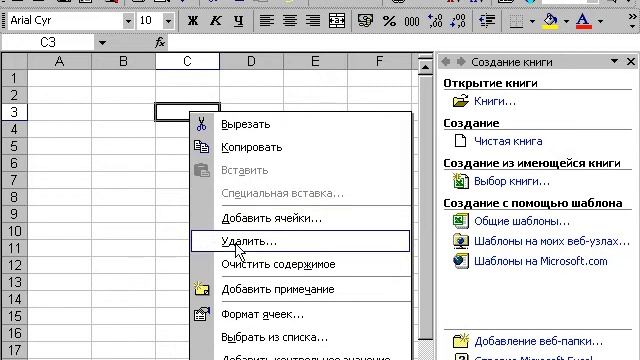Select Добавить ячейки... in context menu

click(300, 218)
